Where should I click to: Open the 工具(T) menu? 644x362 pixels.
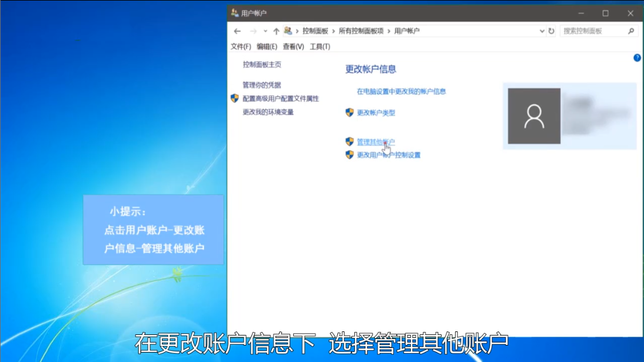320,47
